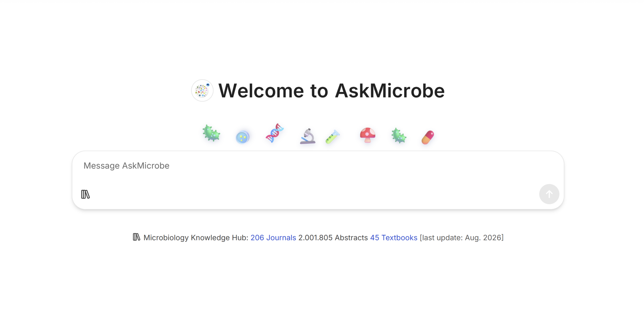Select the DNA double helix emoji
The image size is (644, 315).
[x=274, y=133]
